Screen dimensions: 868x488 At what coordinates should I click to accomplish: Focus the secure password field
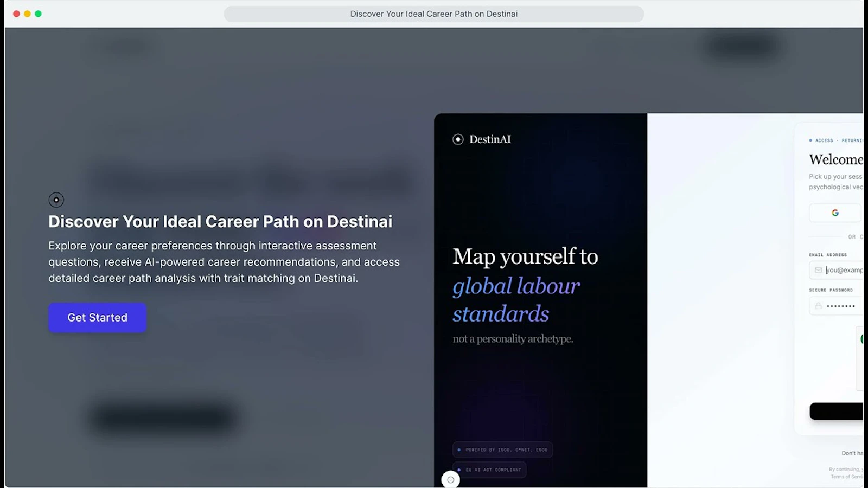click(x=836, y=306)
